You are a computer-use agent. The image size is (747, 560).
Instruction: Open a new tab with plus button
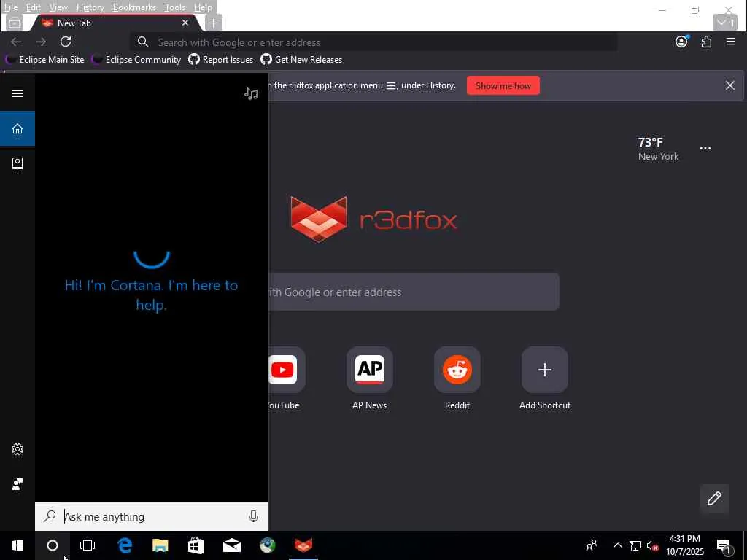tap(213, 23)
